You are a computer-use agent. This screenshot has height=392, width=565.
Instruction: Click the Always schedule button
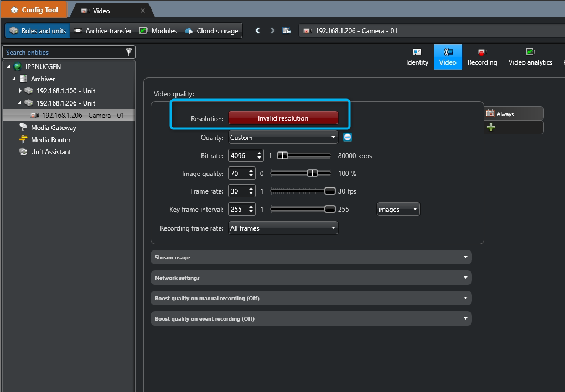coord(513,114)
